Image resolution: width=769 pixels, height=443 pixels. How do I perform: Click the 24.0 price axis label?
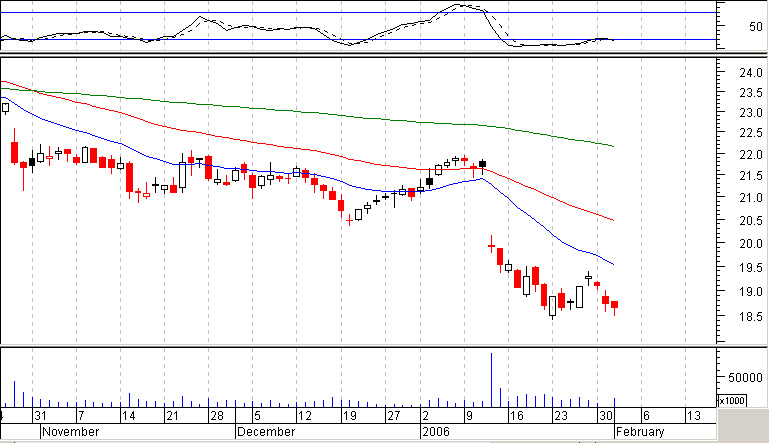point(751,73)
